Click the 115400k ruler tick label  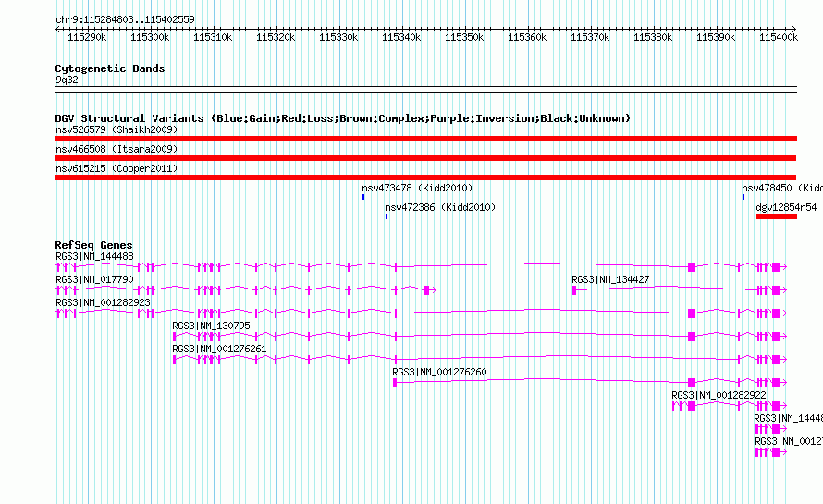(x=779, y=37)
